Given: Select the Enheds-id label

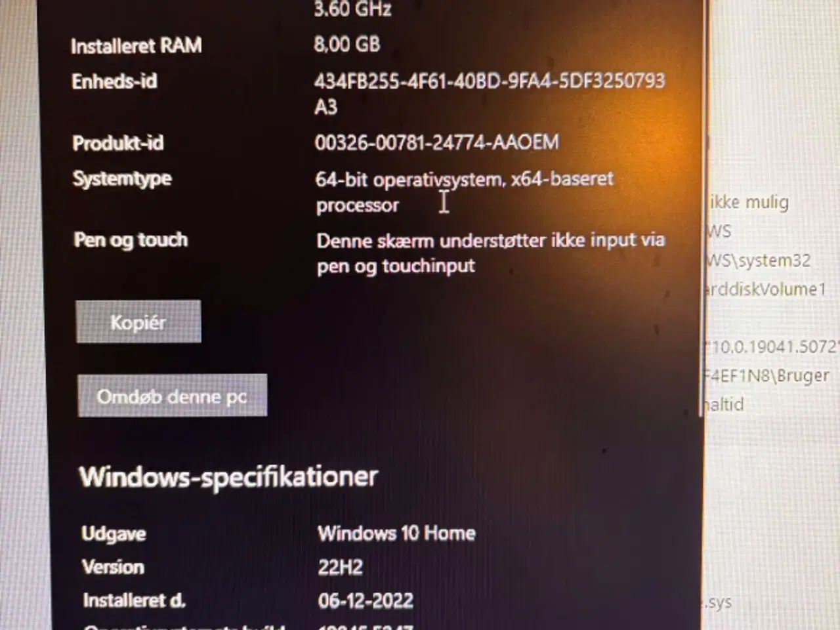Looking at the screenshot, I should point(115,81).
